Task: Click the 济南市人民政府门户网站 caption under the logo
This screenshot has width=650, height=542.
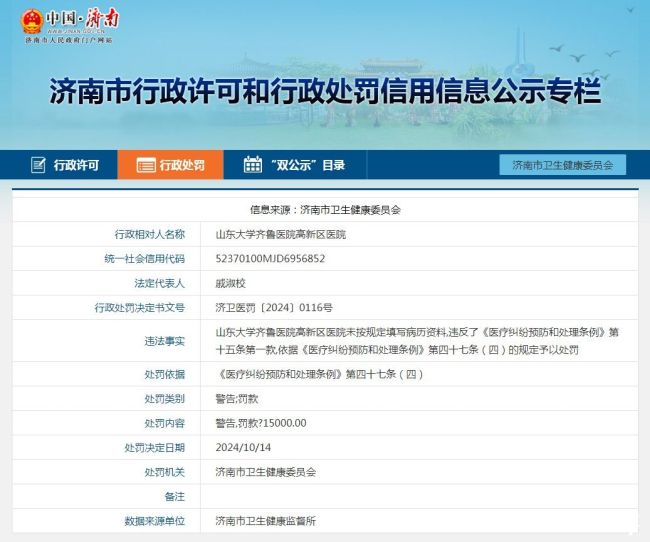Action: 69,40
